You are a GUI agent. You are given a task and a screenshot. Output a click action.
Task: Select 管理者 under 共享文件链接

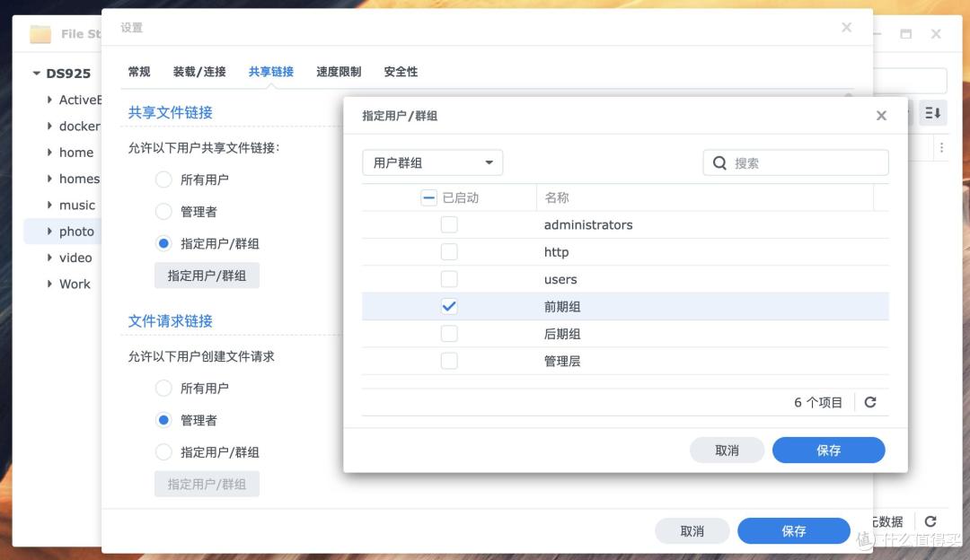[x=163, y=212]
